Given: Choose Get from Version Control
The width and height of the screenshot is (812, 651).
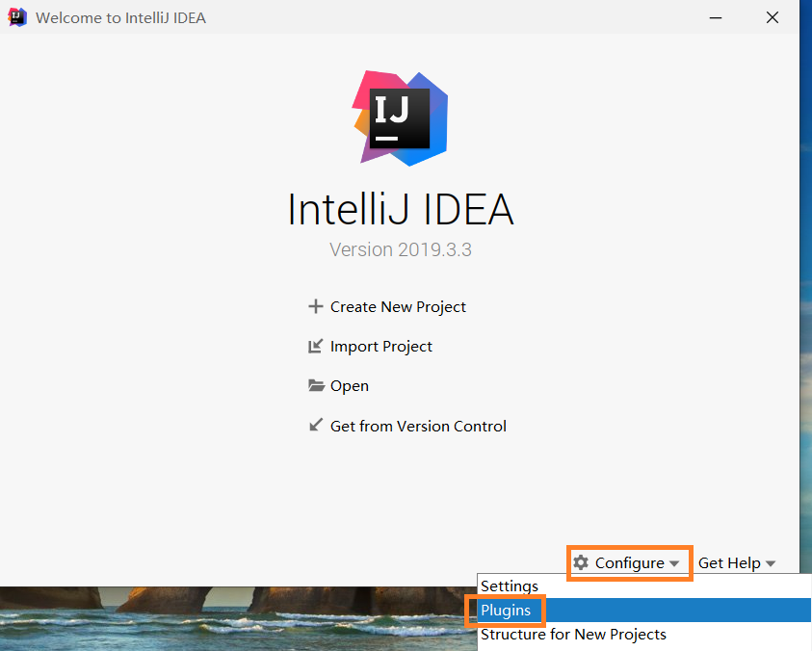Looking at the screenshot, I should click(407, 426).
